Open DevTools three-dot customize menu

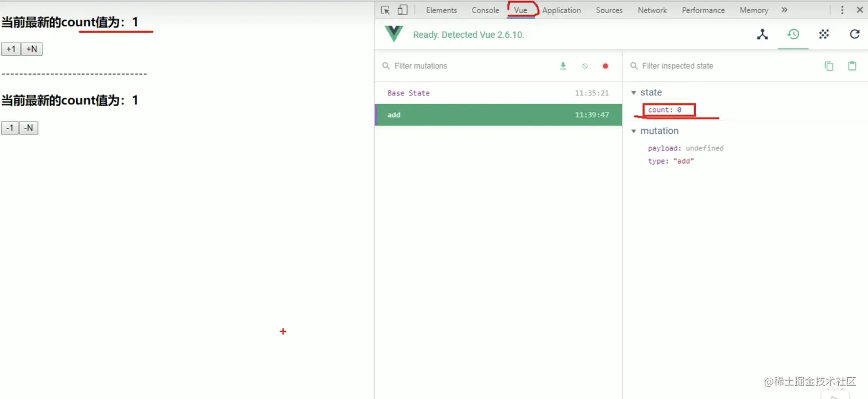tap(842, 10)
